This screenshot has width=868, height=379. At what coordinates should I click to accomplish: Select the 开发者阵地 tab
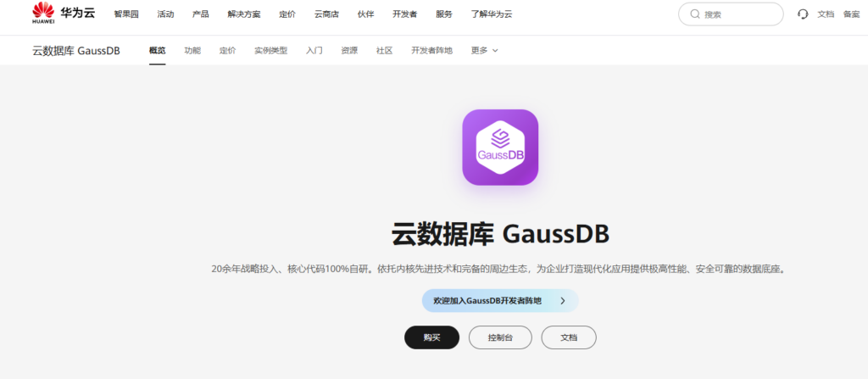point(431,50)
